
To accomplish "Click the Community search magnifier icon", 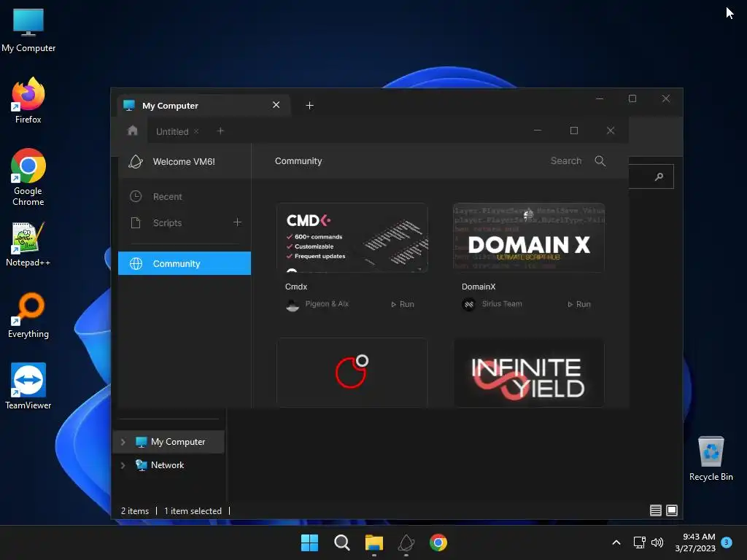I will tap(600, 161).
